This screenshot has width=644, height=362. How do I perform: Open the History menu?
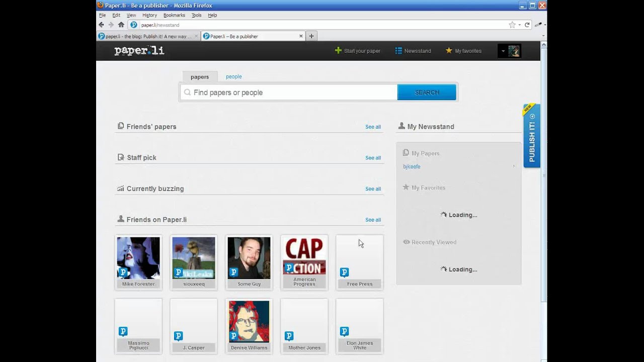click(x=149, y=15)
